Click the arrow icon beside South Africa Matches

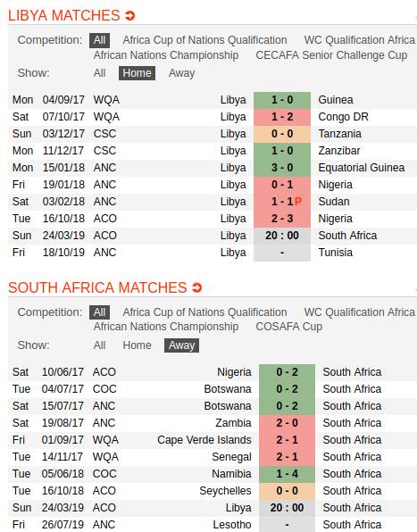point(196,287)
